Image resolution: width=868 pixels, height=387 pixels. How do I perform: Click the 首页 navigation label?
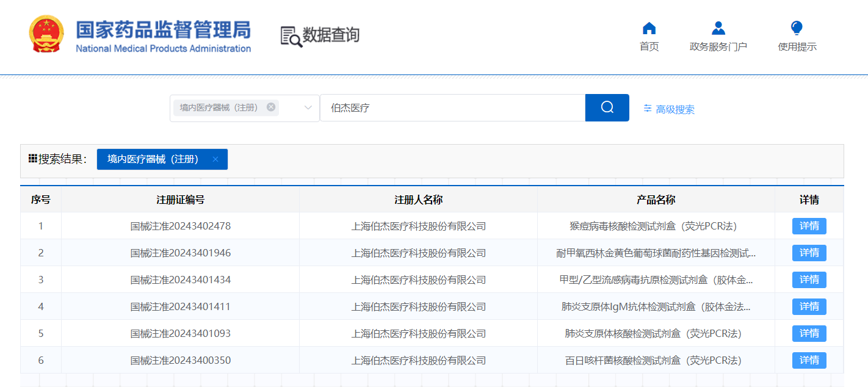(649, 46)
